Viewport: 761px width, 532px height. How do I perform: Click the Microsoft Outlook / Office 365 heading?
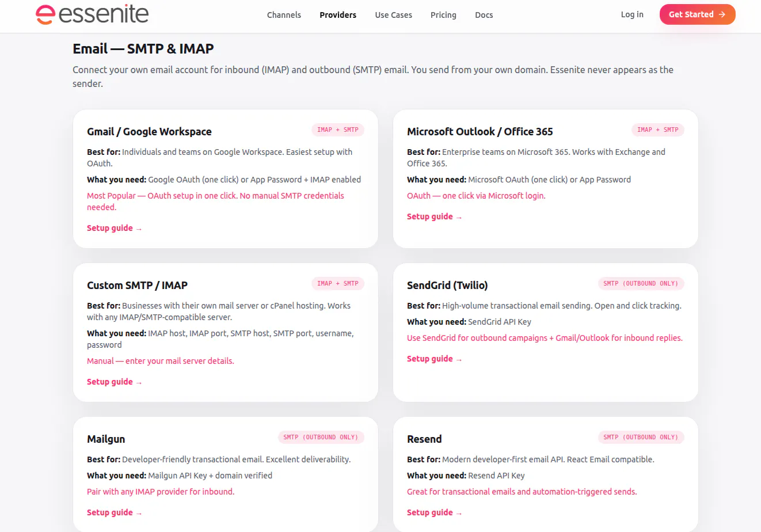point(480,132)
